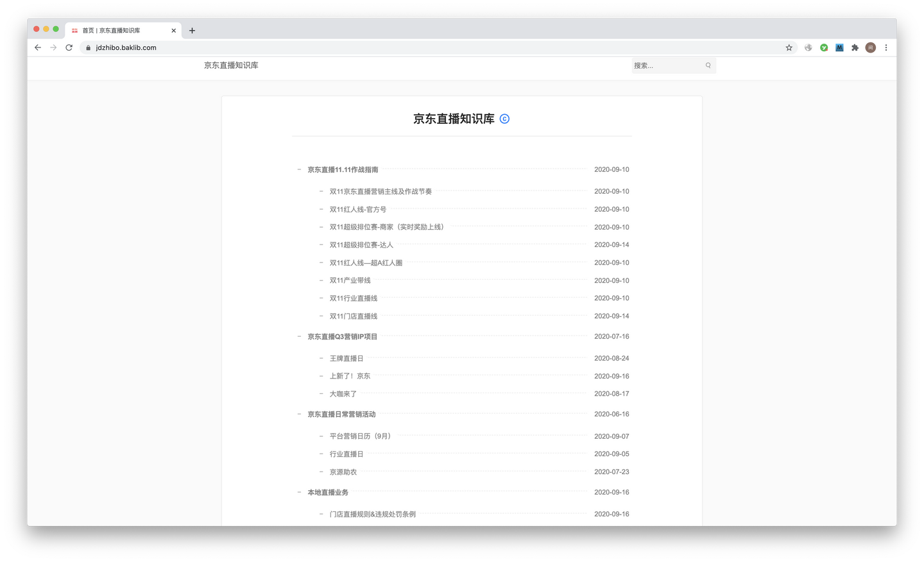Open Chrome's three-dot menu
The image size is (924, 562).
886,47
